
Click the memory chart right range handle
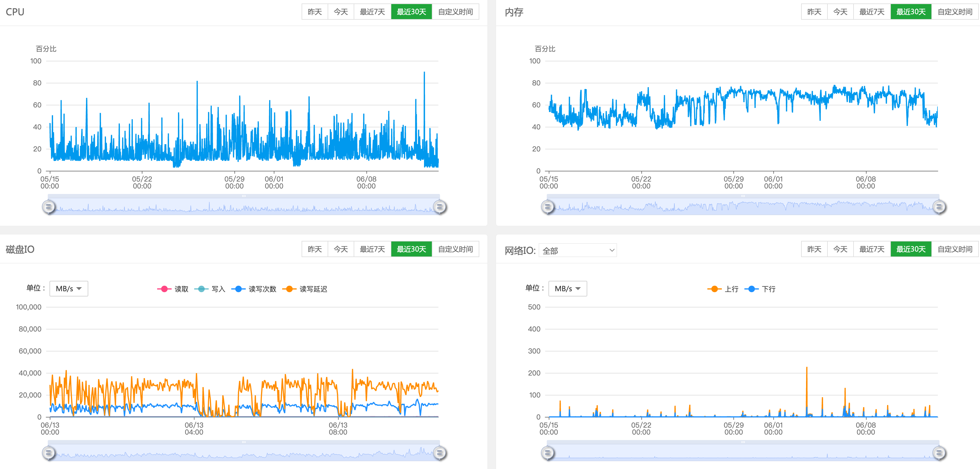(939, 207)
